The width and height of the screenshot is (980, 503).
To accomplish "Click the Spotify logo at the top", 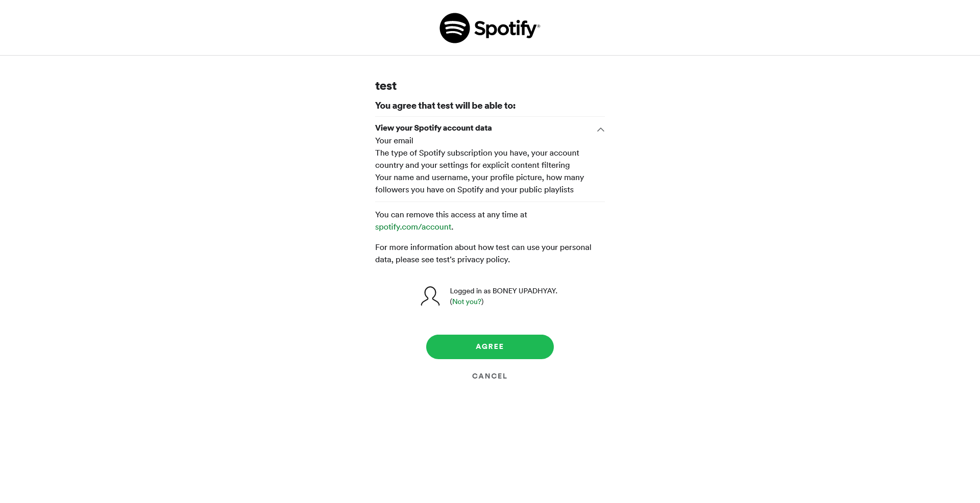I will point(489,28).
